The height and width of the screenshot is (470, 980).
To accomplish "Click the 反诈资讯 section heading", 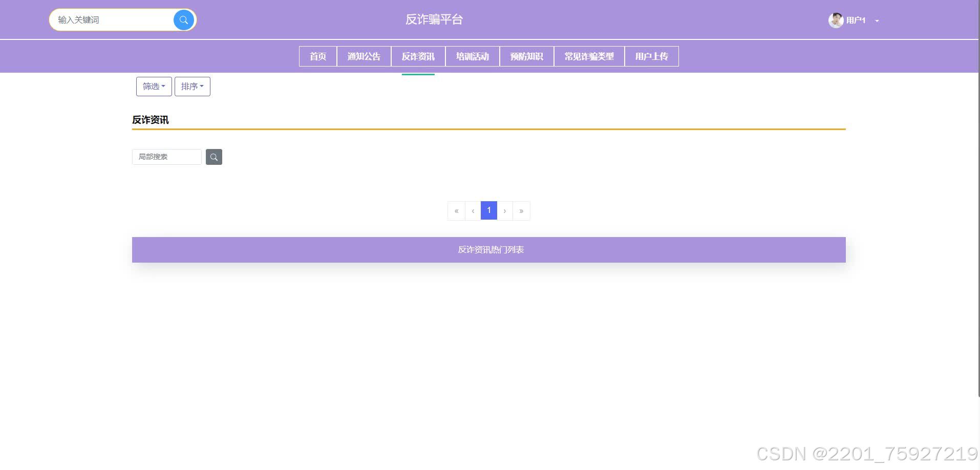I will click(151, 120).
